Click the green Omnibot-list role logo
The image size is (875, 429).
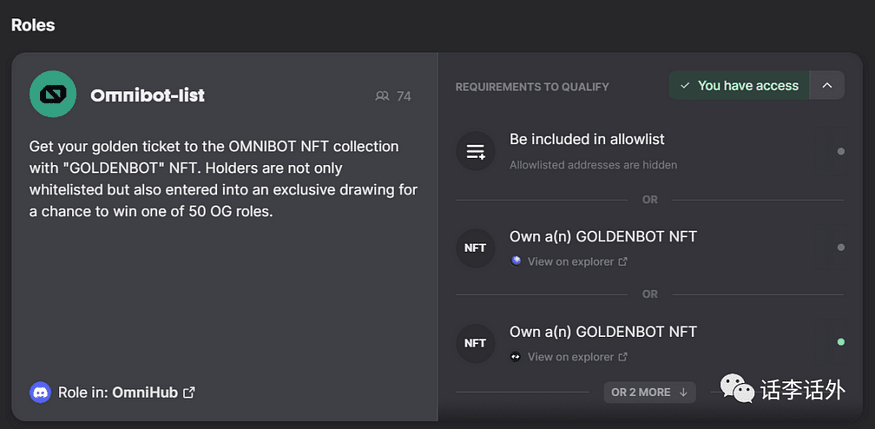point(53,94)
